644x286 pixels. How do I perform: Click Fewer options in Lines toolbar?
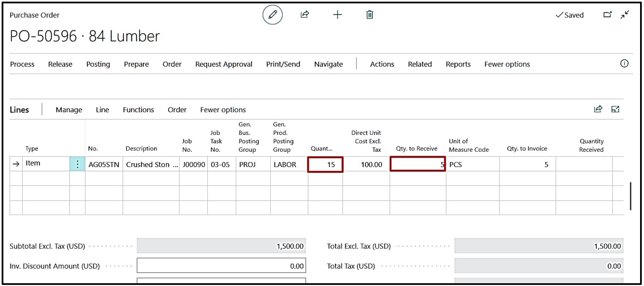click(x=223, y=110)
